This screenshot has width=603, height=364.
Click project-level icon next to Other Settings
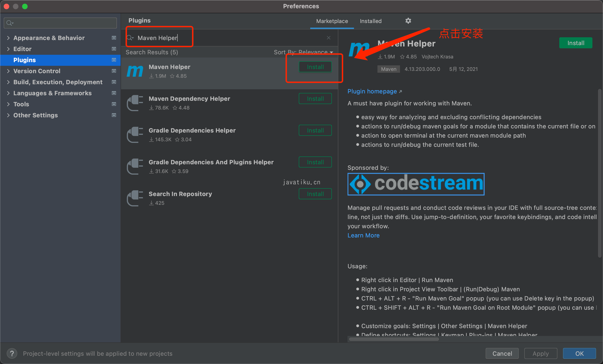click(114, 115)
